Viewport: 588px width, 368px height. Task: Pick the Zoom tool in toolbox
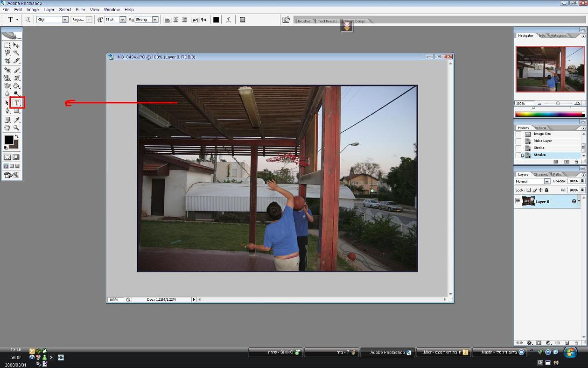16,127
